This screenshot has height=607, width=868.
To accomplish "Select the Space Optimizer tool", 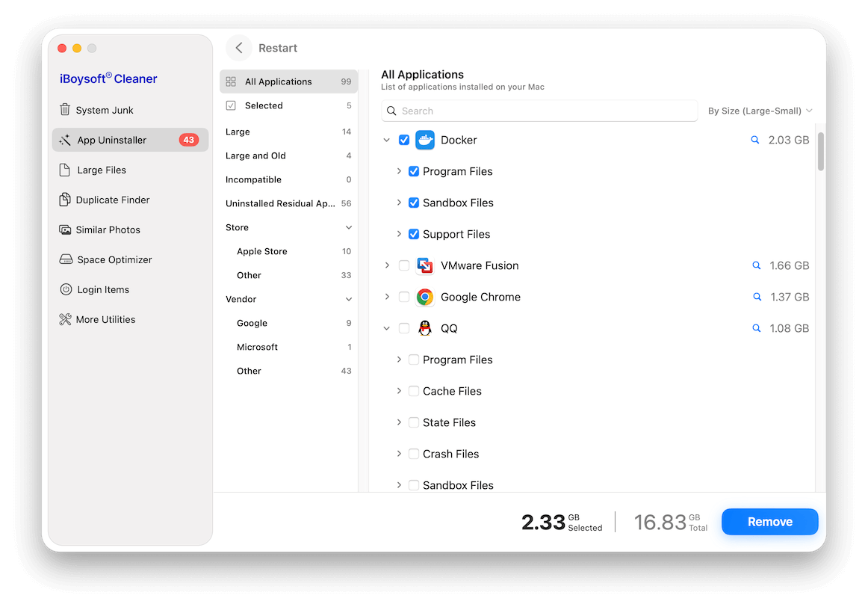I will [x=113, y=259].
